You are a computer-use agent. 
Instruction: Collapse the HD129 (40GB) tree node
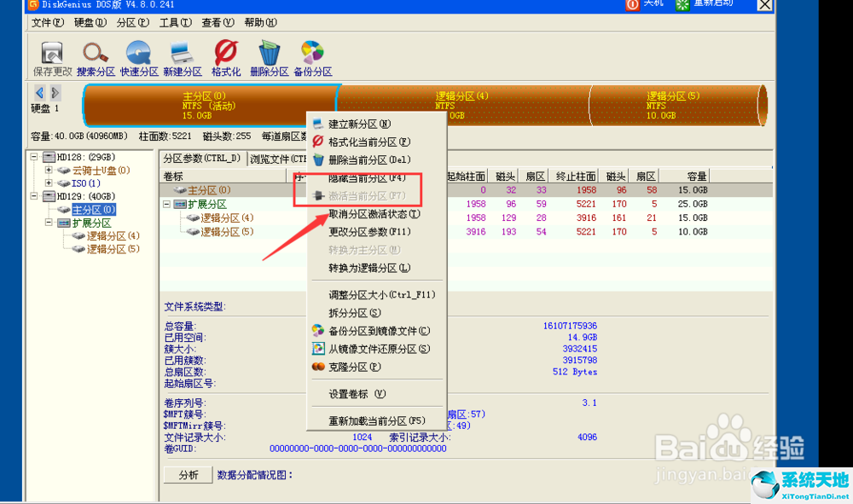[35, 196]
